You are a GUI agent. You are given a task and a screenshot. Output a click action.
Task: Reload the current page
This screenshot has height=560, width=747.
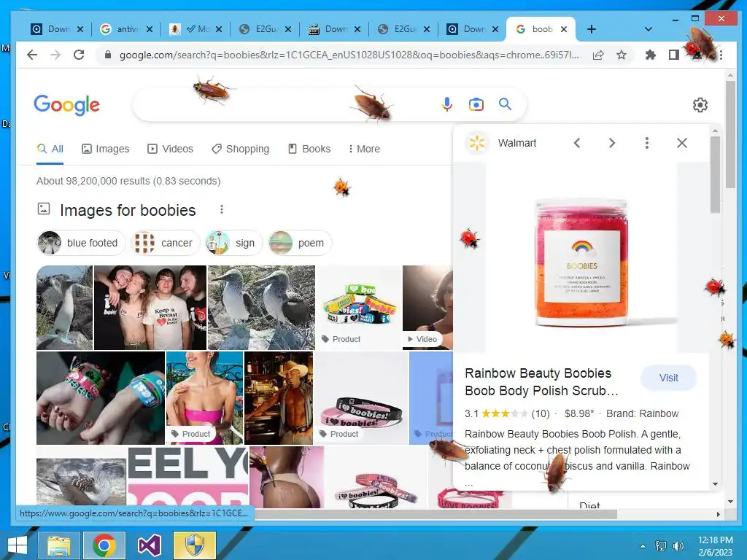[79, 55]
